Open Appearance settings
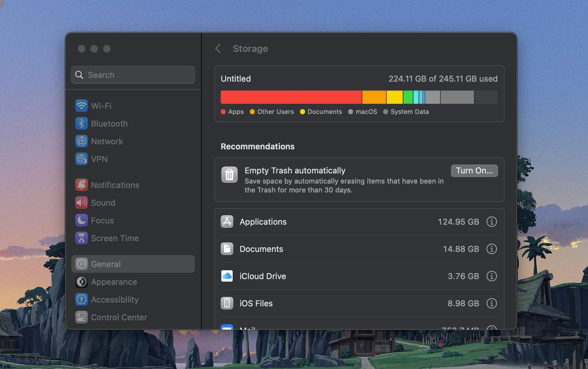588x369 pixels. [x=114, y=282]
